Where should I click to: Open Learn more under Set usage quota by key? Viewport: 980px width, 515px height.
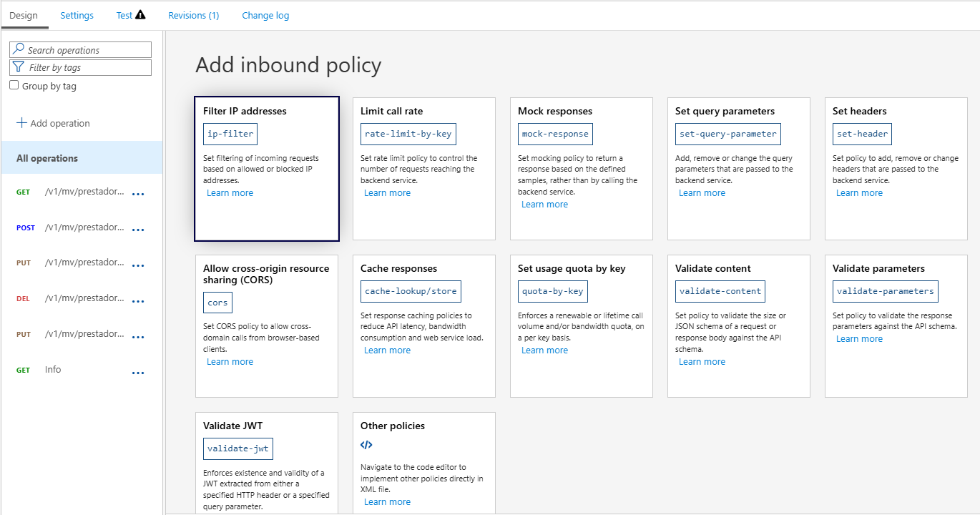(x=545, y=350)
